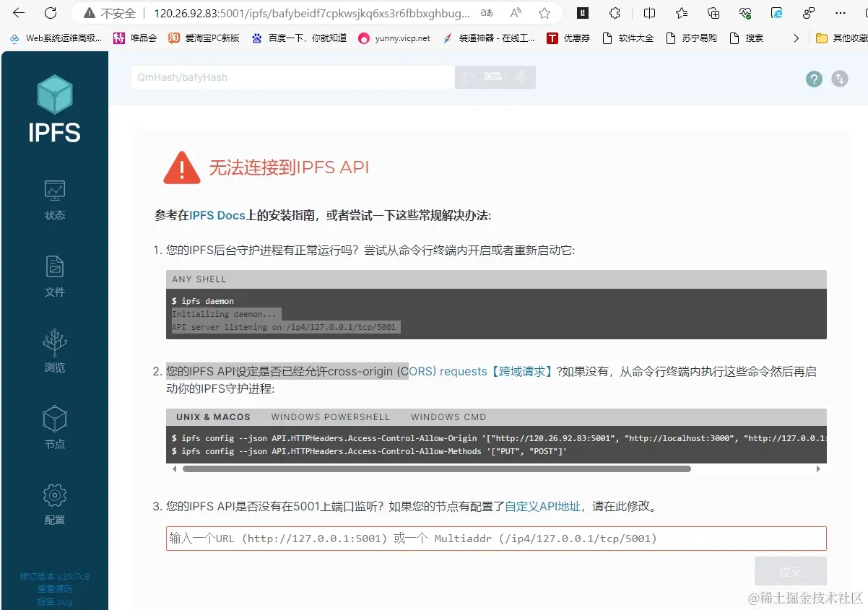This screenshot has height=610, width=868.
Task: Open the 状态 (Status) sidebar page
Action: point(55,200)
